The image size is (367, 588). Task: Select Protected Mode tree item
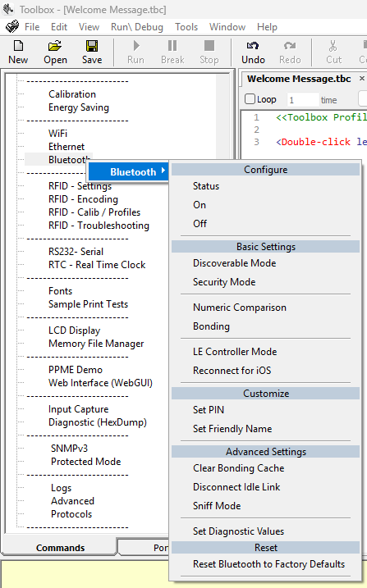86,462
